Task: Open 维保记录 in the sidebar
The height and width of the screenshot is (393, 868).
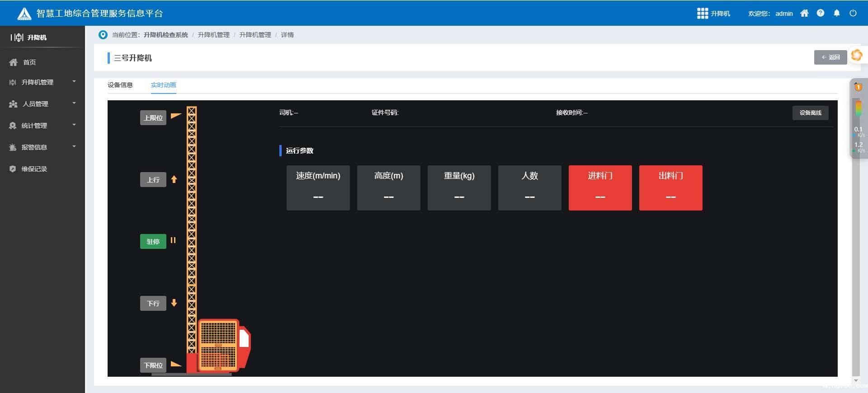Action: [x=34, y=169]
